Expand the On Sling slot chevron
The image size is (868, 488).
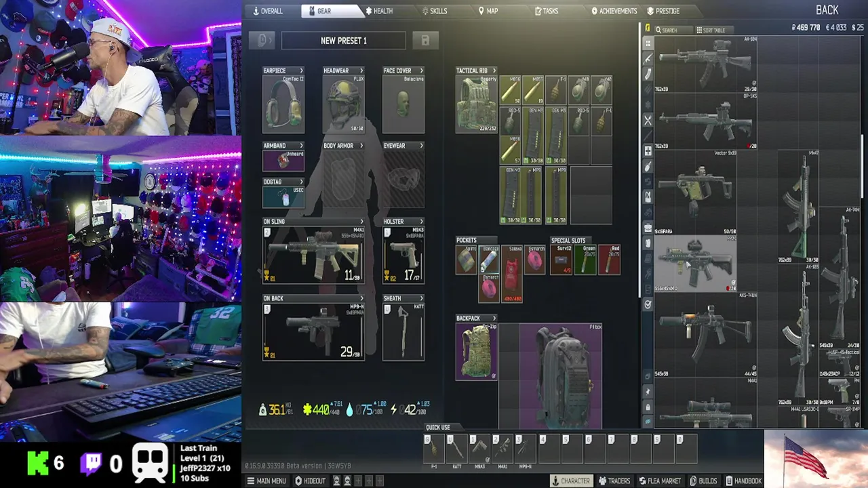pyautogui.click(x=361, y=222)
